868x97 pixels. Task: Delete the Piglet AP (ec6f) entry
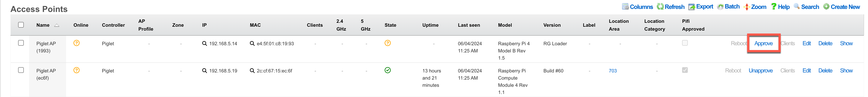825,71
